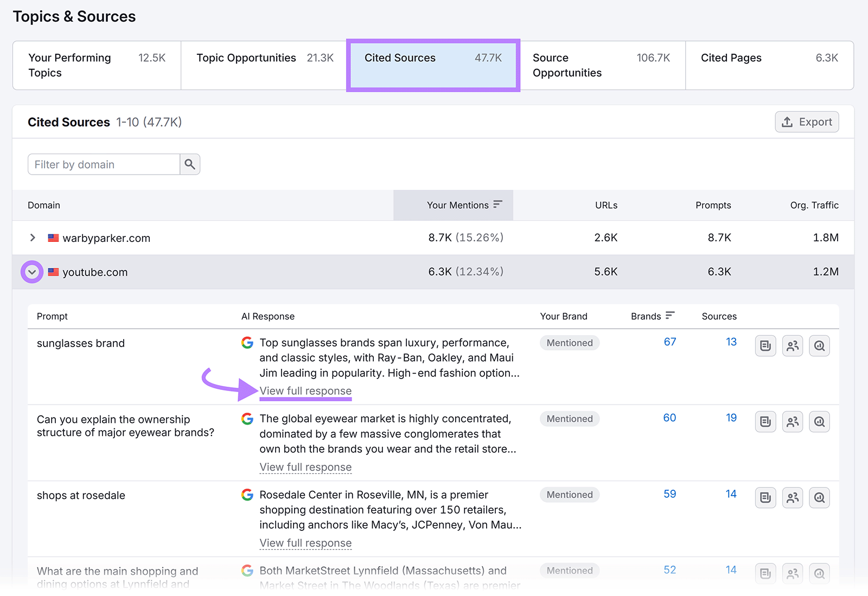Click the 'sunglasses brand' prompt text
868x596 pixels.
(81, 343)
